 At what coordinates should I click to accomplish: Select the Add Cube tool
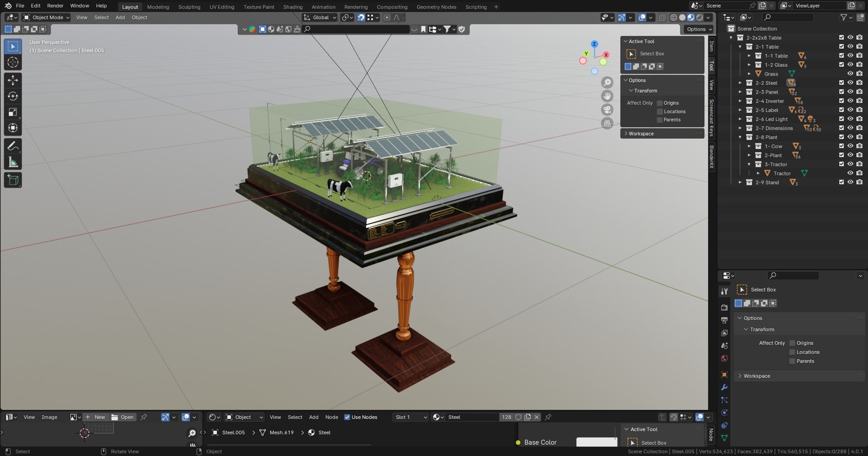[x=13, y=180]
